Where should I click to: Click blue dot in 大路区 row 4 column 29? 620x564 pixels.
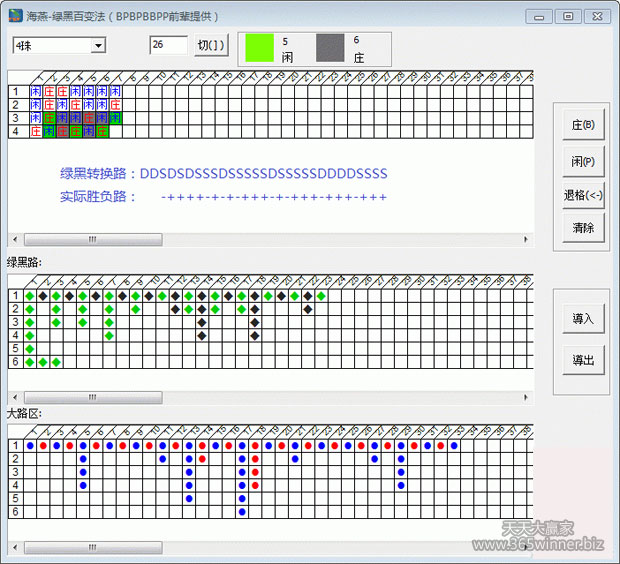tap(401, 485)
